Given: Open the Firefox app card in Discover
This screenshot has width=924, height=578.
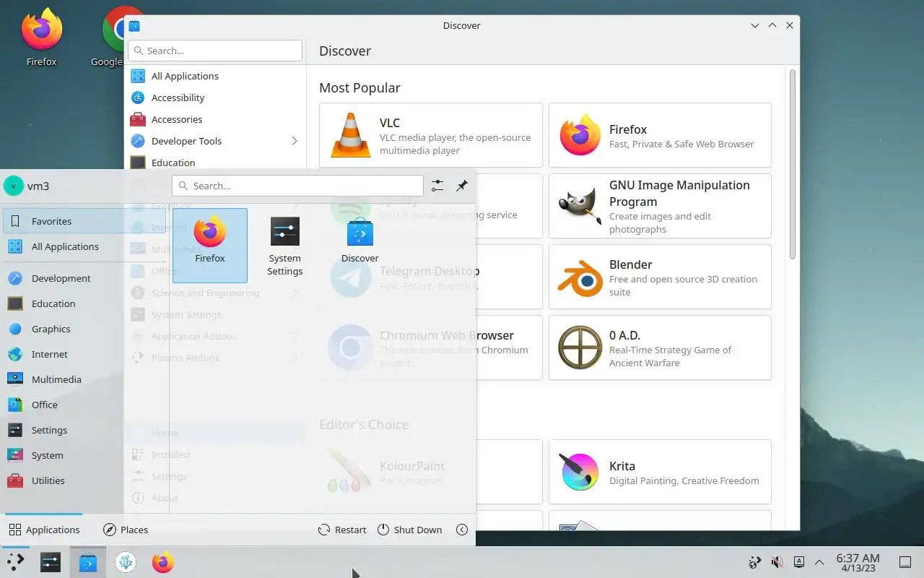Looking at the screenshot, I should (660, 135).
